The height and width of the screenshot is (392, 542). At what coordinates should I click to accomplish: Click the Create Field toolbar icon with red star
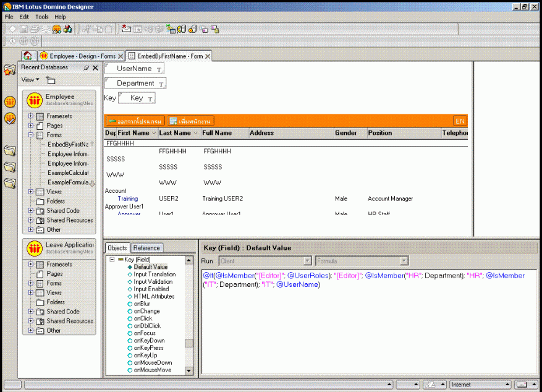pyautogui.click(x=127, y=30)
